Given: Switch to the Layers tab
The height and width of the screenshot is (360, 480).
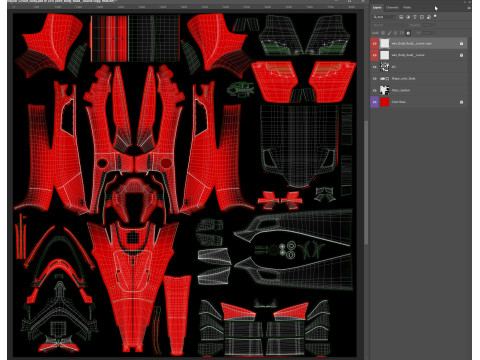Looking at the screenshot, I should point(377,7).
